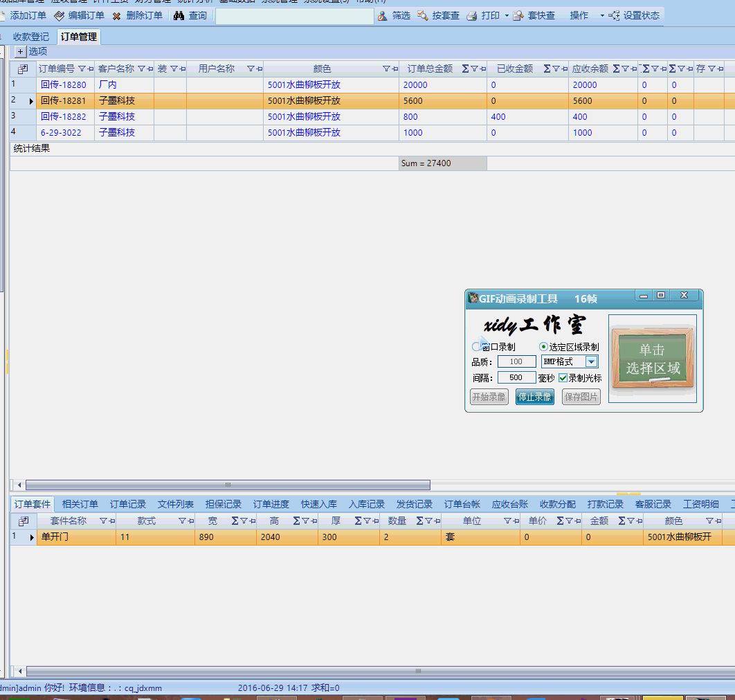Click the upper grid's horizontal scrollbar
Image resolution: width=735 pixels, height=700 pixels.
228,485
